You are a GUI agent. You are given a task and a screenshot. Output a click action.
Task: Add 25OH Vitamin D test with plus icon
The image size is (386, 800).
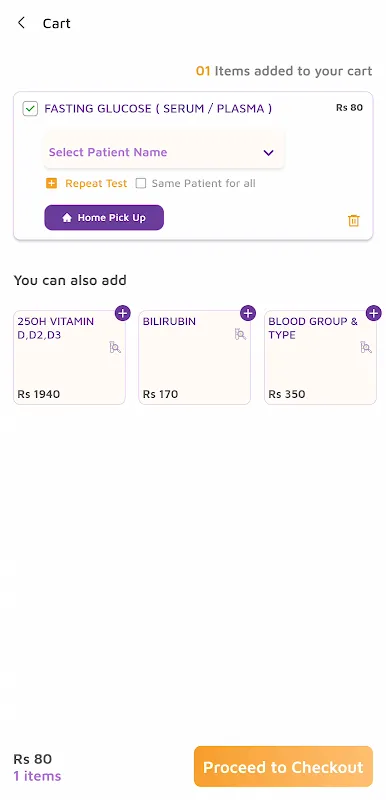coord(122,313)
